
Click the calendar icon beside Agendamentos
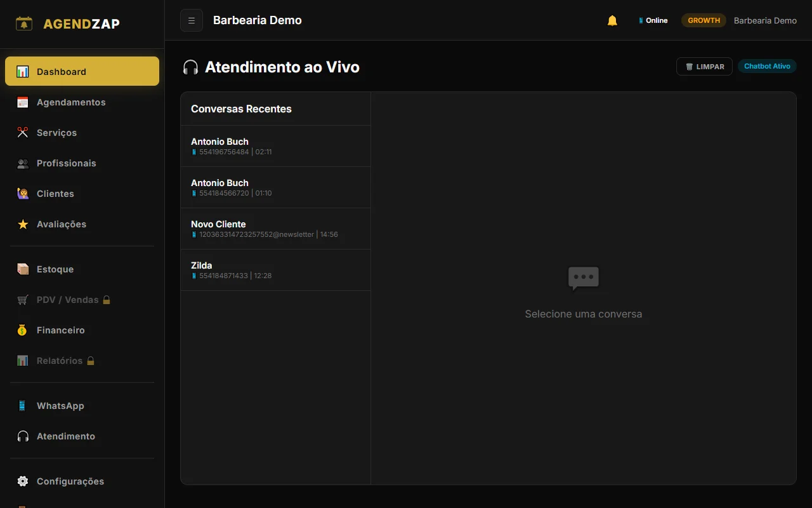coord(23,102)
